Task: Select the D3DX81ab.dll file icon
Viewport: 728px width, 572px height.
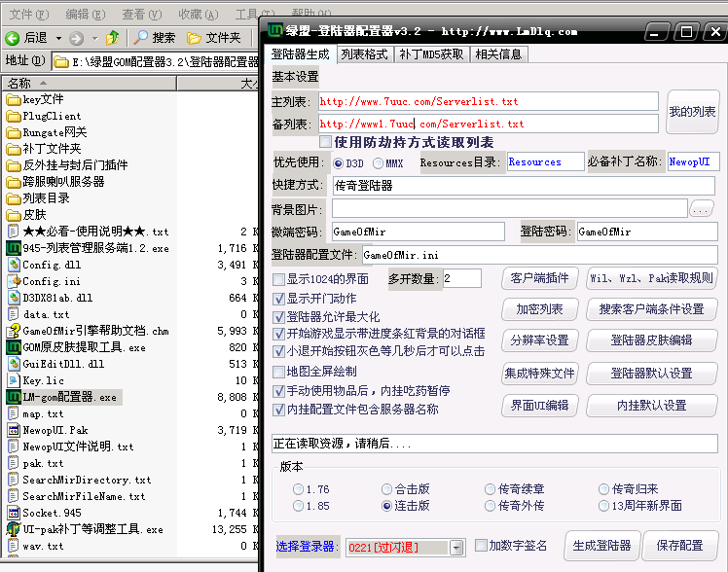Action: point(14,298)
